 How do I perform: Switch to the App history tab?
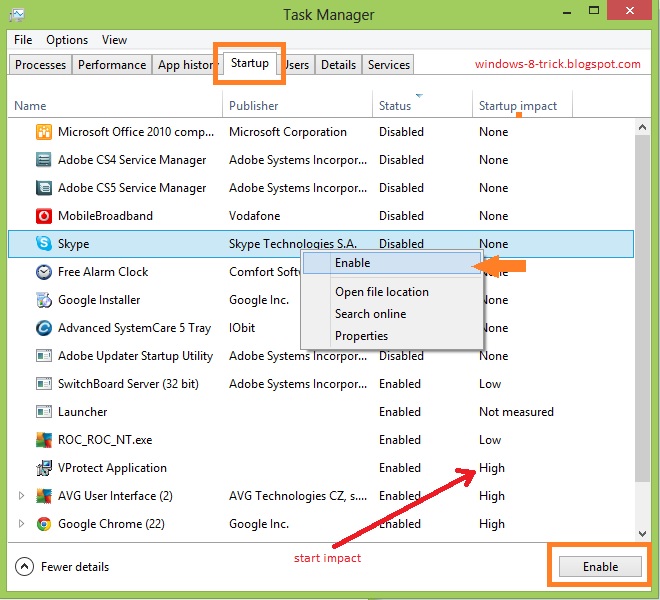[x=185, y=65]
